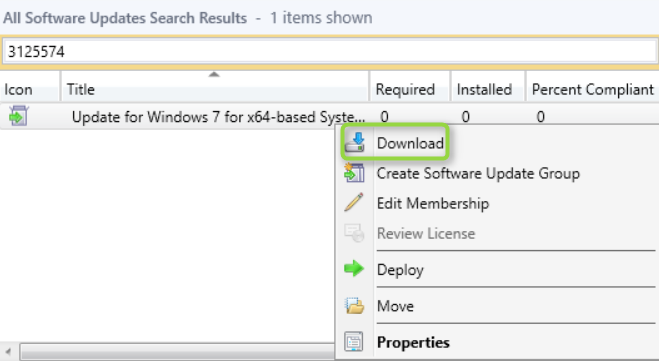Click the Percent Compliant value 0

pyautogui.click(x=540, y=117)
